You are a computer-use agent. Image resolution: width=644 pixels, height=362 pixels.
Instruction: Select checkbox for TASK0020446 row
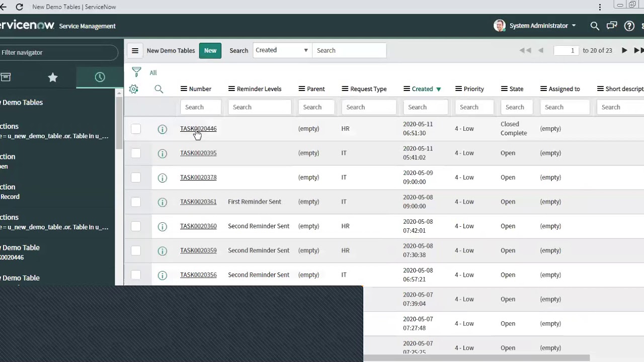click(136, 129)
